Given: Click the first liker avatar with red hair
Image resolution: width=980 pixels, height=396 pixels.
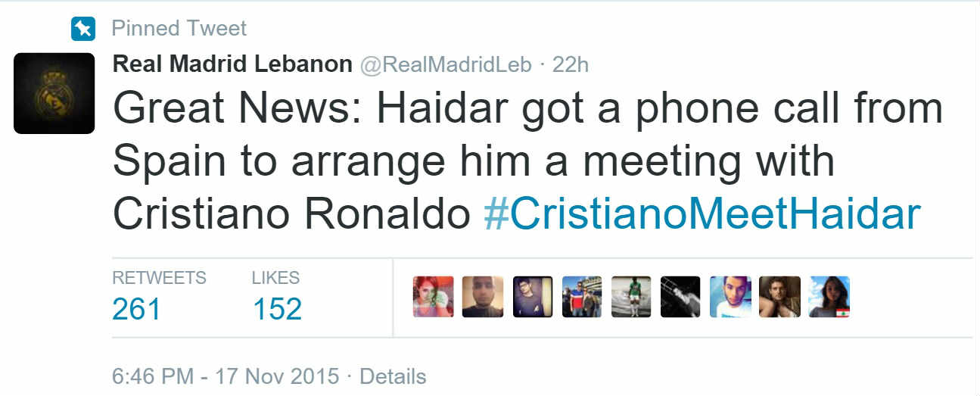Looking at the screenshot, I should pyautogui.click(x=434, y=297).
